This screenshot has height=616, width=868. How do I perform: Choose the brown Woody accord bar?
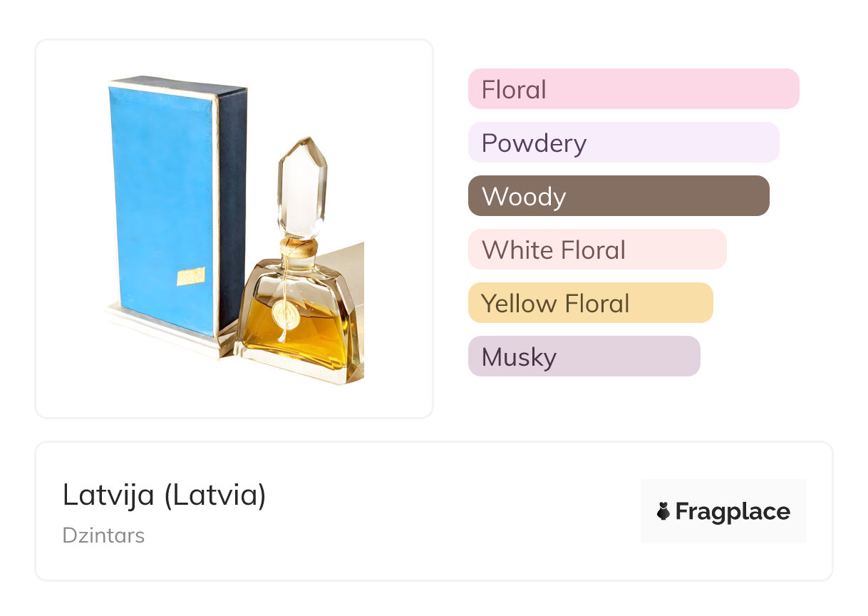point(618,196)
